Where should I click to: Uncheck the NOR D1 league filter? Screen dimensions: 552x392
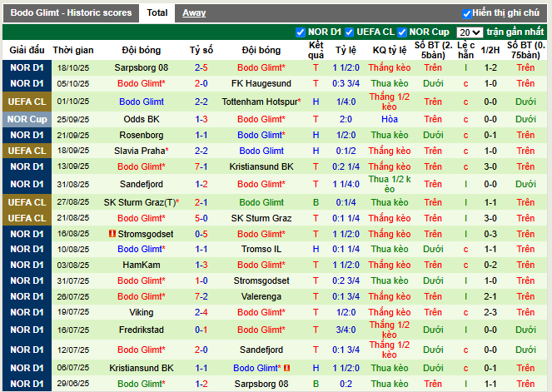[301, 32]
